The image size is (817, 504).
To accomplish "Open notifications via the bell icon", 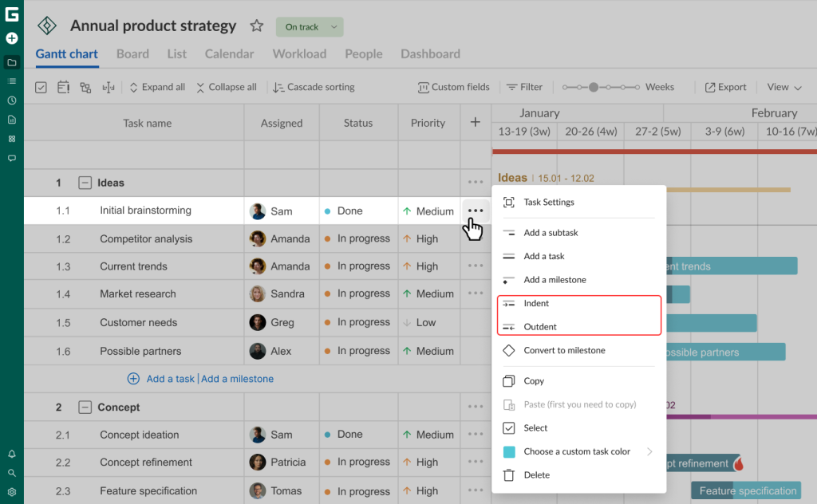I will point(11,453).
